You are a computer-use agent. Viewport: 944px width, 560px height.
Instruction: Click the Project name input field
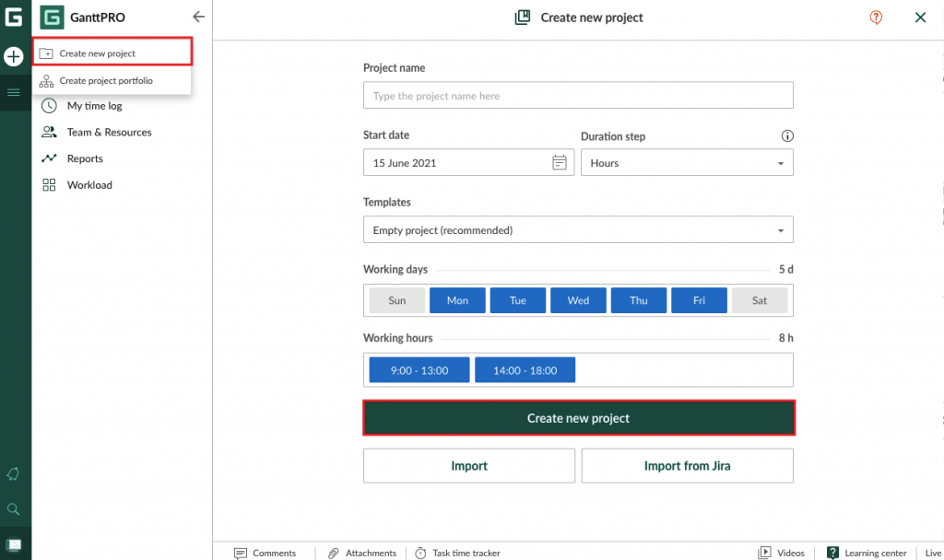pos(578,95)
